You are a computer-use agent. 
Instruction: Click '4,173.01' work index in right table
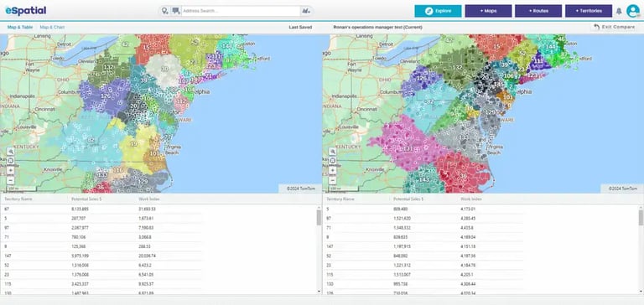click(x=468, y=209)
